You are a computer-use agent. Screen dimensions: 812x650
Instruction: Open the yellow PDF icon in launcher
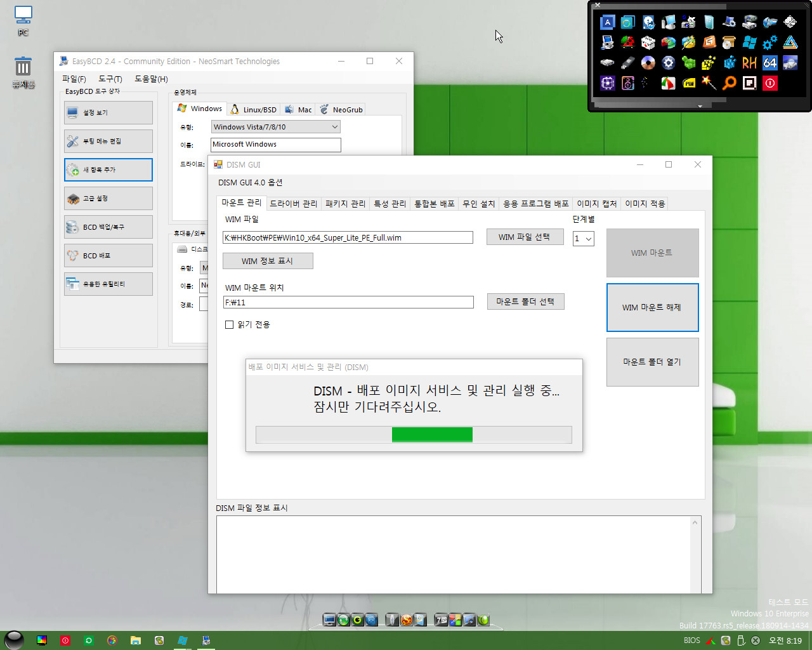(x=688, y=83)
